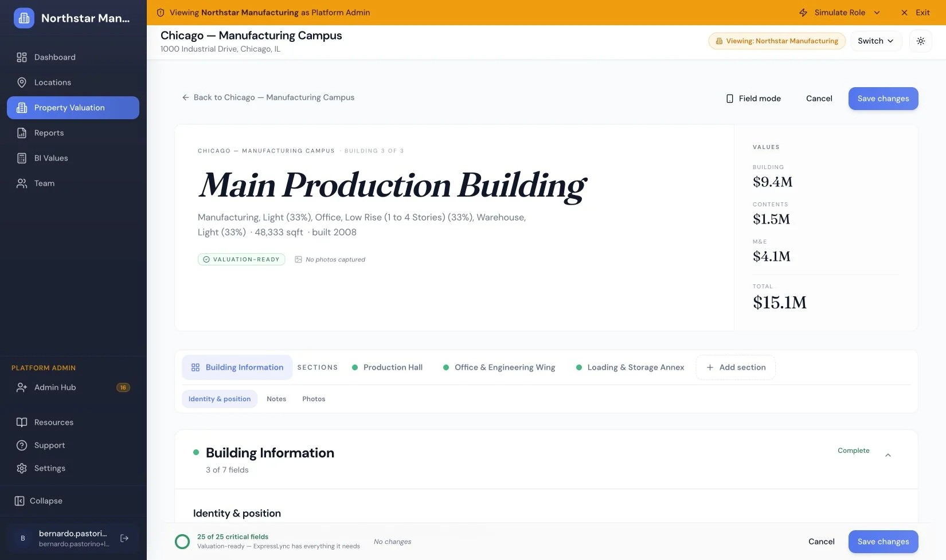Enable Field mode
The image size is (946, 560).
[x=753, y=99]
